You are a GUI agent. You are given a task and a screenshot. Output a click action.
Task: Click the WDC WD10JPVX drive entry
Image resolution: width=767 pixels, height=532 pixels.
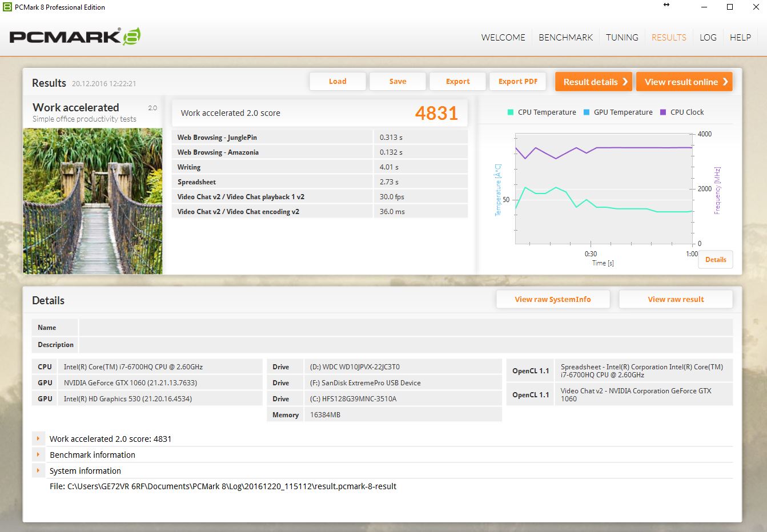[384, 367]
